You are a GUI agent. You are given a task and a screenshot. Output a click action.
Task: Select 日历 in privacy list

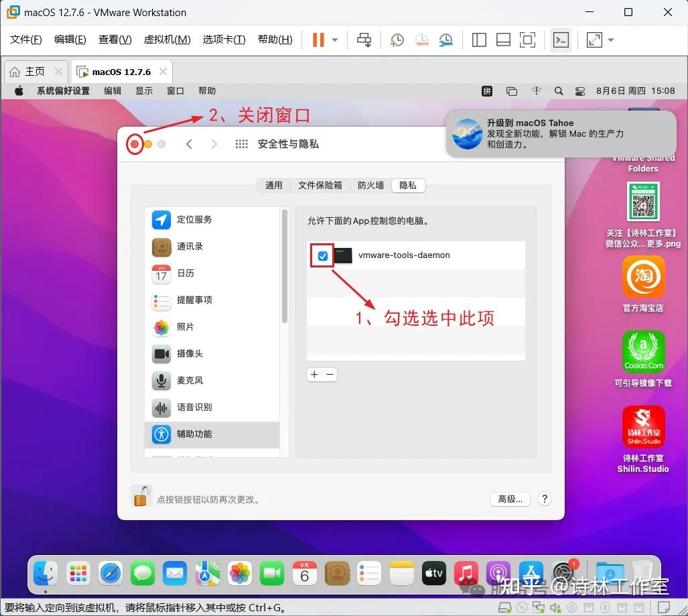click(212, 273)
